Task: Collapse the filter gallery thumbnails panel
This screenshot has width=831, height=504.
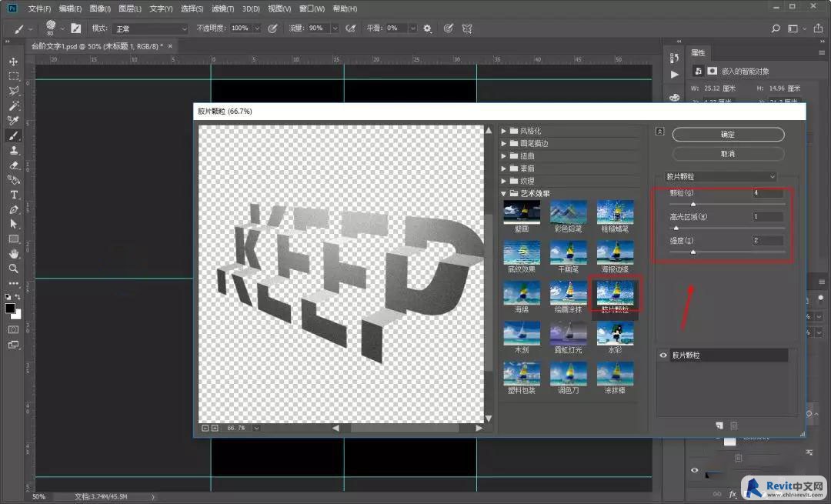Action: point(660,131)
